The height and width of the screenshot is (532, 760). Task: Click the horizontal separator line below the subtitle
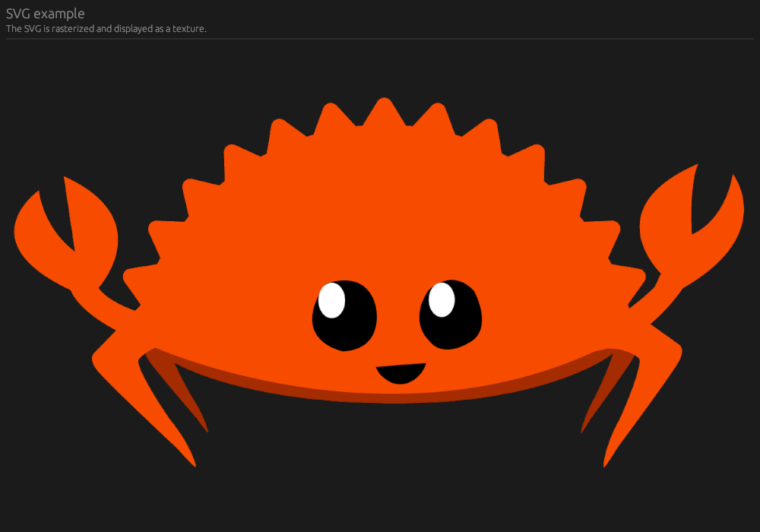tap(380, 39)
